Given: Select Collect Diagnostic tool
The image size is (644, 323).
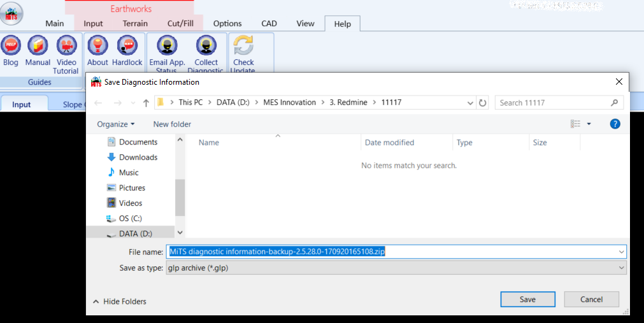Looking at the screenshot, I should coord(206,54).
